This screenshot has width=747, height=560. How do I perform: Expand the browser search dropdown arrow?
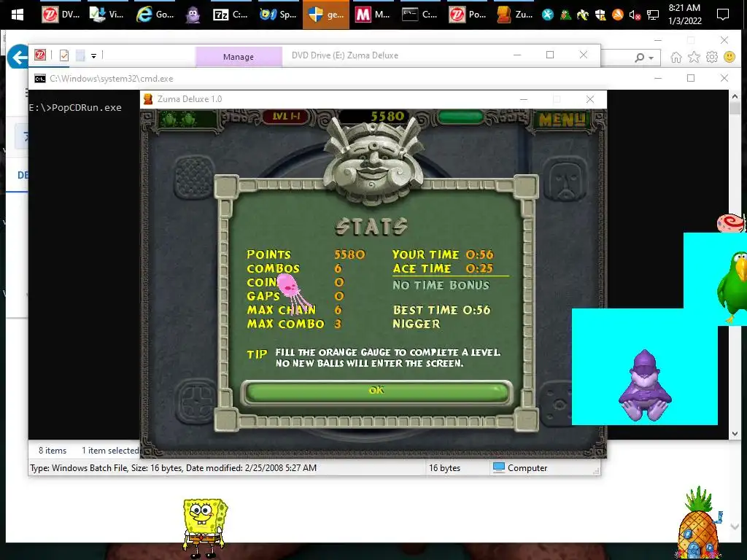click(x=651, y=58)
